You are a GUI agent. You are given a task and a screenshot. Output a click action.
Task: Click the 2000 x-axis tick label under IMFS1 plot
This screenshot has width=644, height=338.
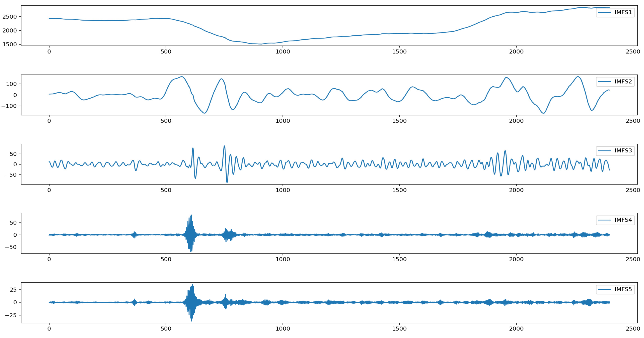coord(516,51)
